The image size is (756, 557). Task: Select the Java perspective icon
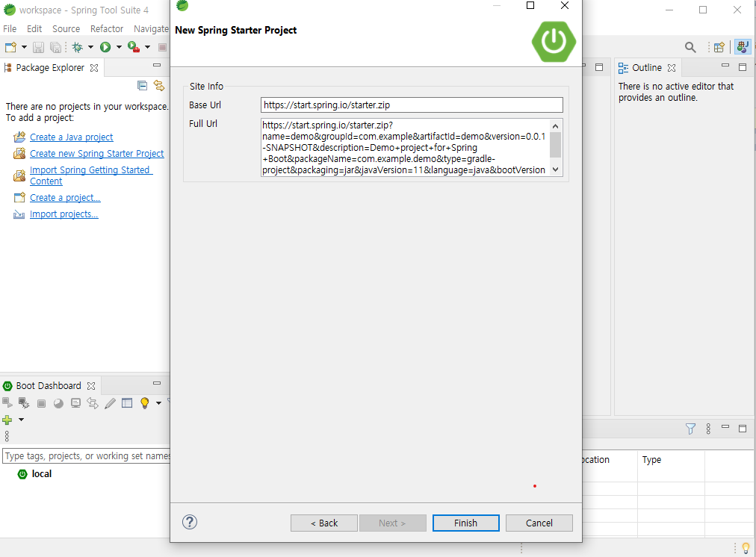[x=743, y=47]
